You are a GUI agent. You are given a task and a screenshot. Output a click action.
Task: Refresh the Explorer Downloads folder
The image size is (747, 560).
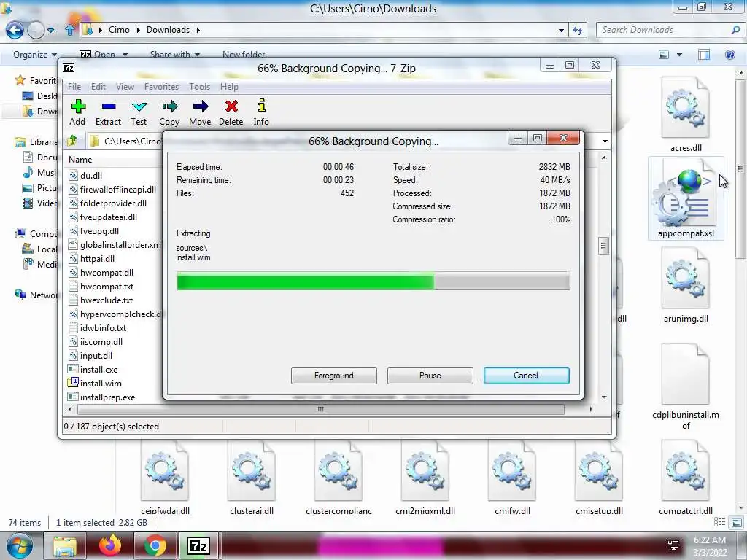578,30
